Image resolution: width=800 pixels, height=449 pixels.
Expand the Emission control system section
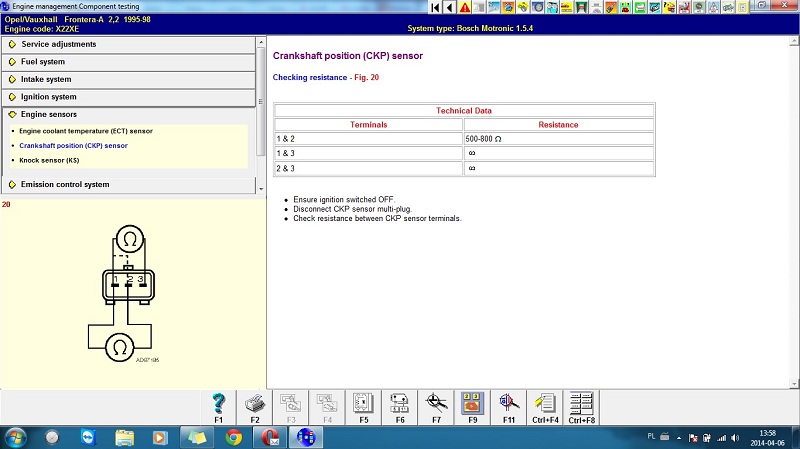[65, 184]
